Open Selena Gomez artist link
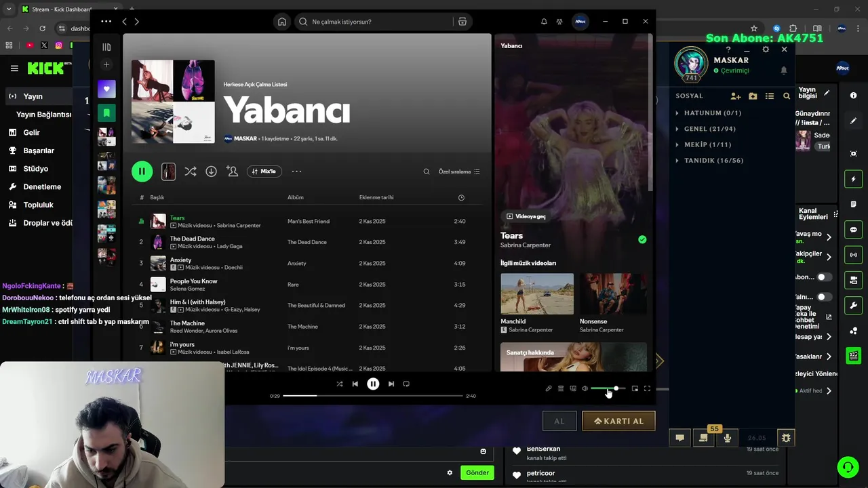Viewport: 868px width, 488px height. (x=187, y=289)
